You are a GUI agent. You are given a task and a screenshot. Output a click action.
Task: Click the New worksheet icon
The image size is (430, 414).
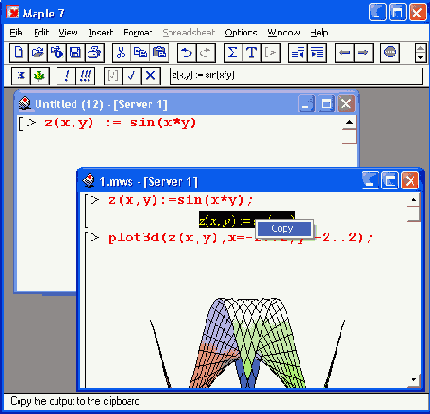pos(19,53)
